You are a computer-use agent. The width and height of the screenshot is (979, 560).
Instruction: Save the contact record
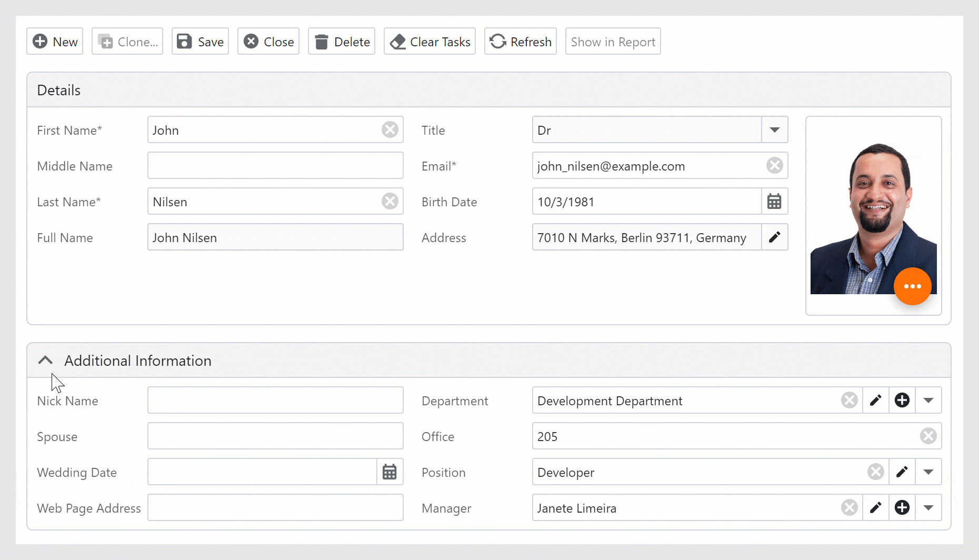point(200,41)
